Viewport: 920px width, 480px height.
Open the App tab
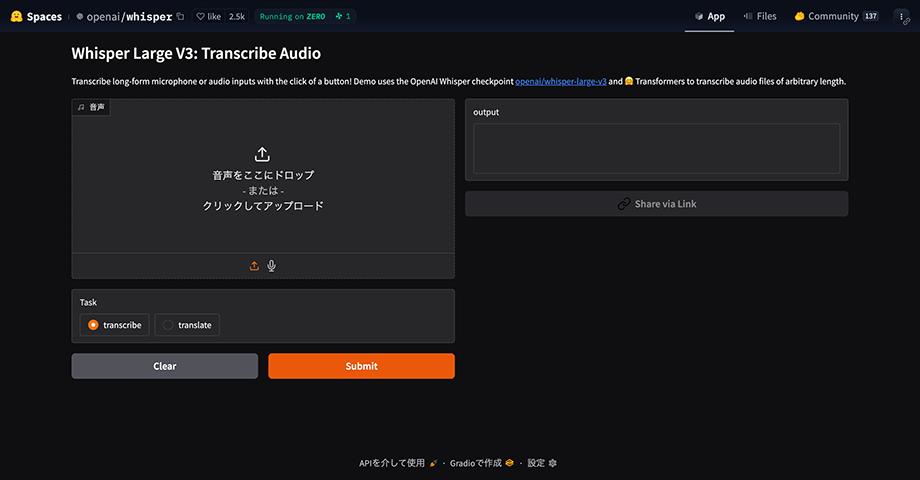coord(709,16)
